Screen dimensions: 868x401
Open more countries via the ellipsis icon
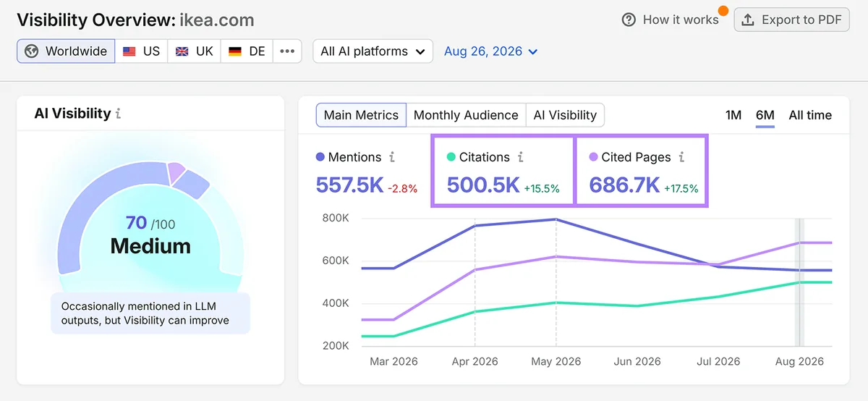pos(287,51)
